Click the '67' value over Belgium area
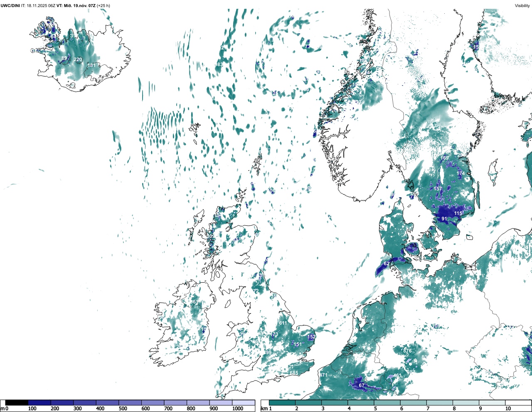532x412 pixels. point(362,385)
